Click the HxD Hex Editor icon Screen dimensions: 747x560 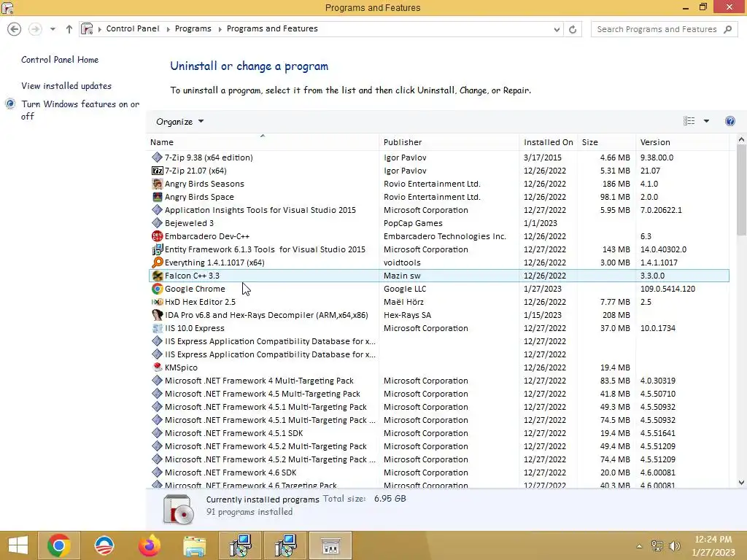pyautogui.click(x=158, y=302)
